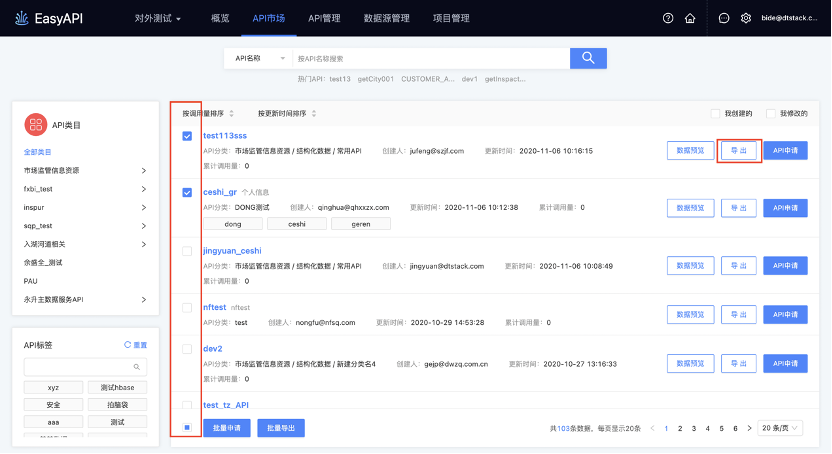Click the EasyAPI logo icon
This screenshot has width=832, height=454.
(x=21, y=18)
